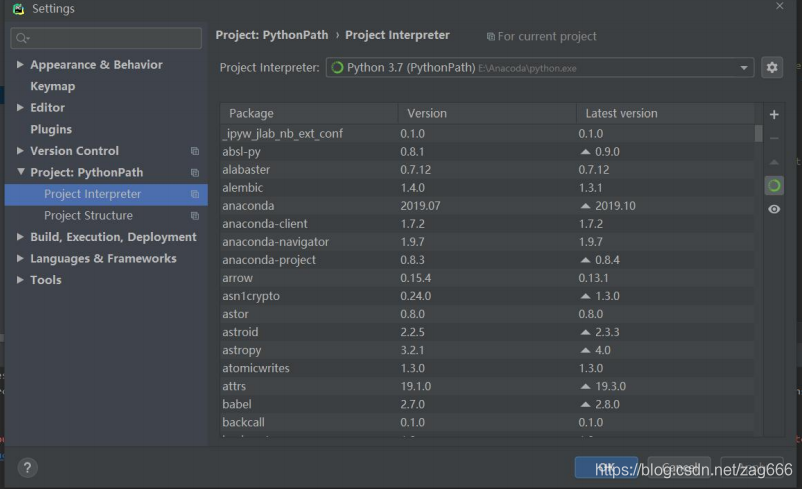Click the upgrade arrow beside absl-py 0.9.0
Image resolution: width=803 pixels, height=489 pixels.
coord(585,152)
